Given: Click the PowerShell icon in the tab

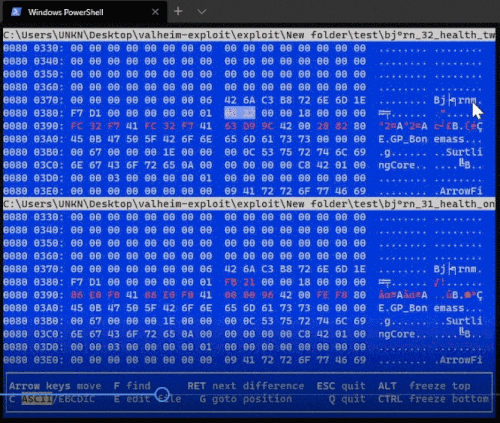Looking at the screenshot, I should pyautogui.click(x=16, y=12).
